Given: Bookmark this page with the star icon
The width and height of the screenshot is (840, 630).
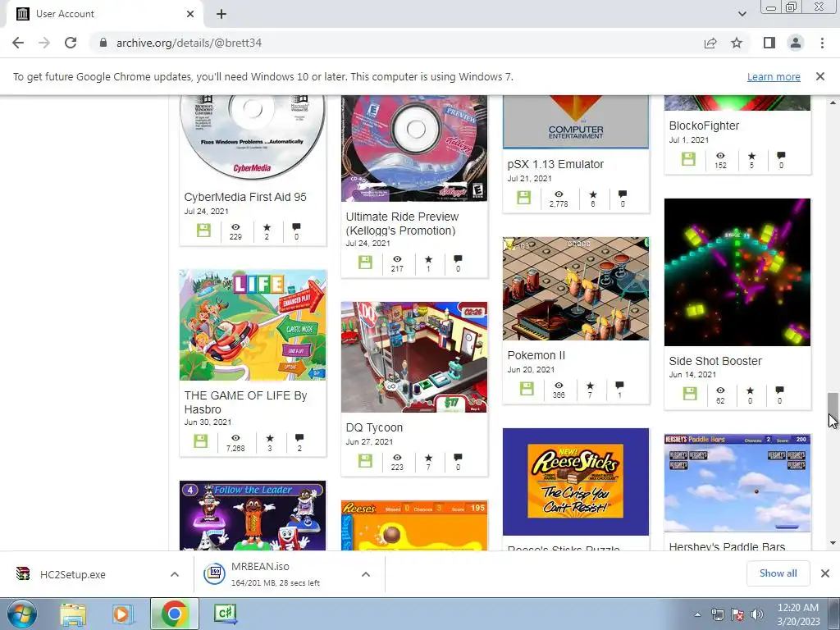Looking at the screenshot, I should coord(737,43).
